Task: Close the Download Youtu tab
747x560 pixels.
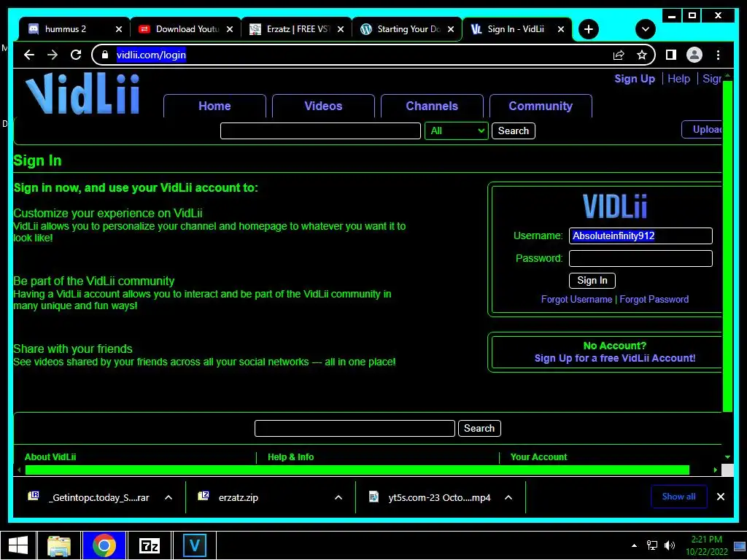Action: 230,29
